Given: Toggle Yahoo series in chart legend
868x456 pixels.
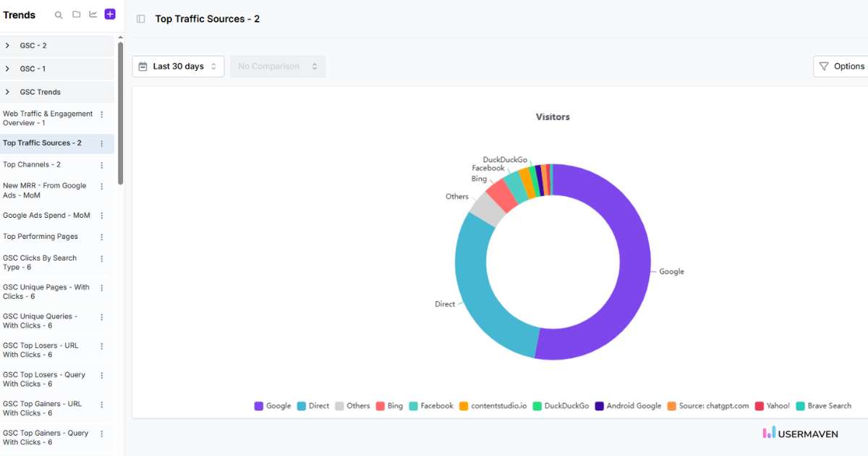Looking at the screenshot, I should 773,406.
